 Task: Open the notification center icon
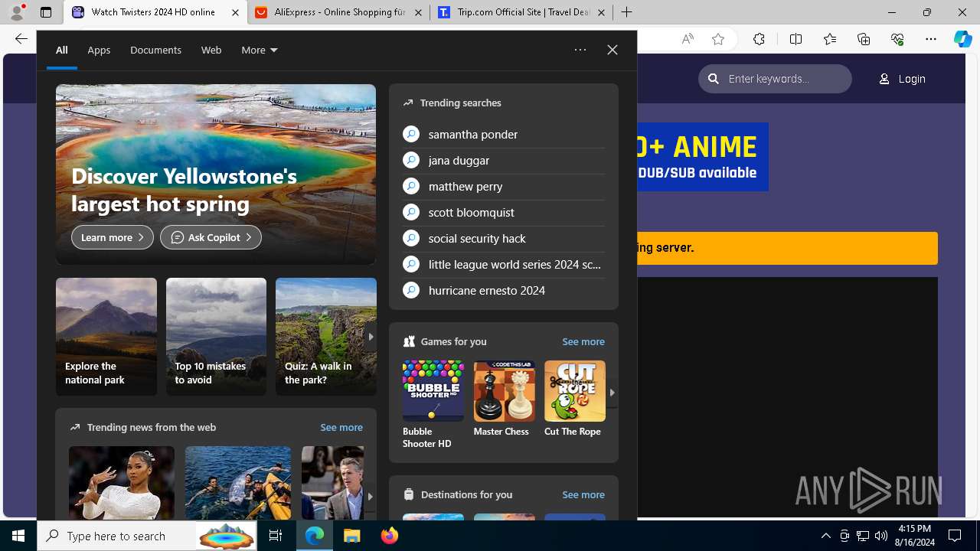pyautogui.click(x=955, y=536)
